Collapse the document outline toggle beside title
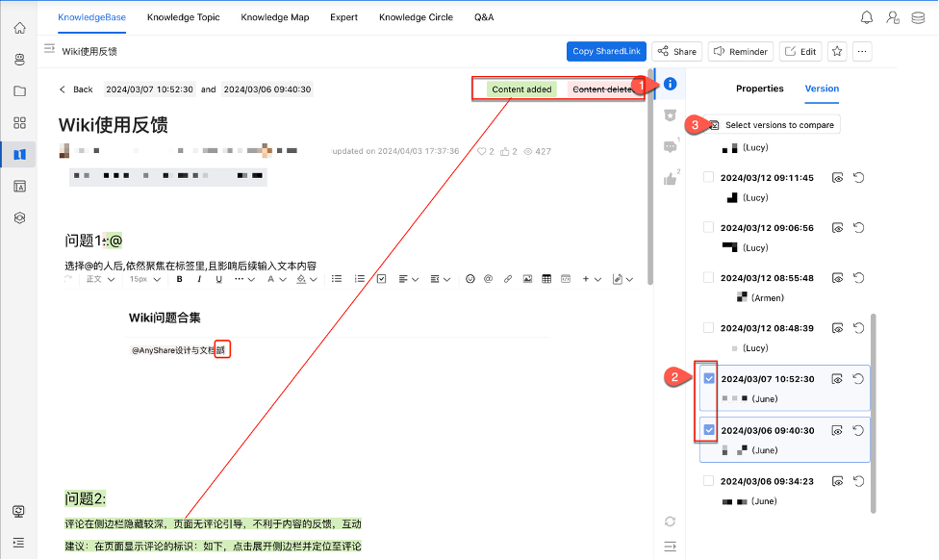 (x=49, y=48)
